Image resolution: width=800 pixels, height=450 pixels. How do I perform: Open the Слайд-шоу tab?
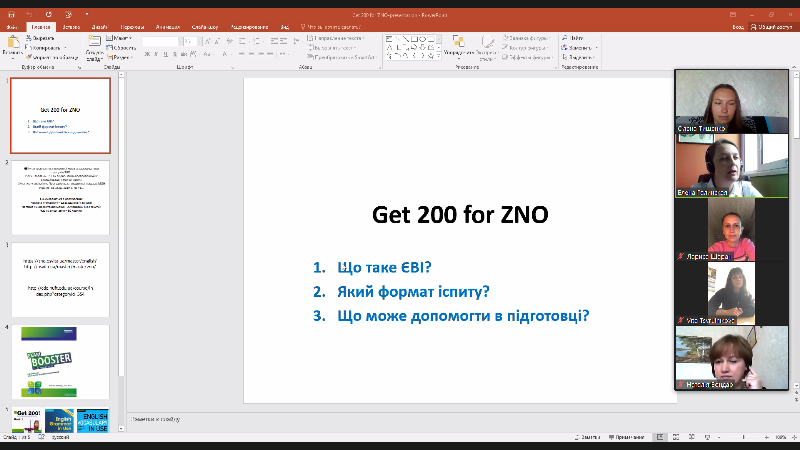click(x=205, y=27)
